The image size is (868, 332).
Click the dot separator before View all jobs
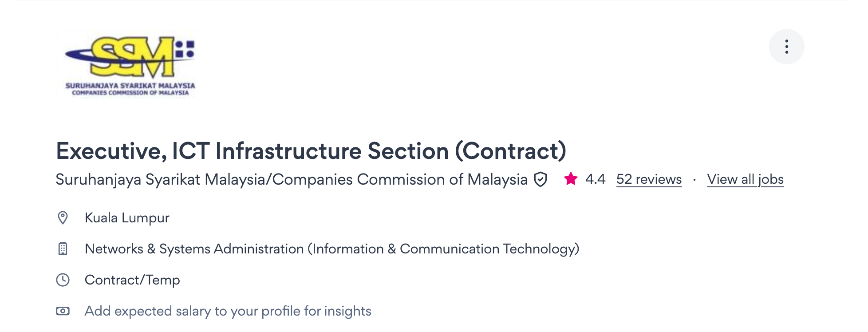694,180
